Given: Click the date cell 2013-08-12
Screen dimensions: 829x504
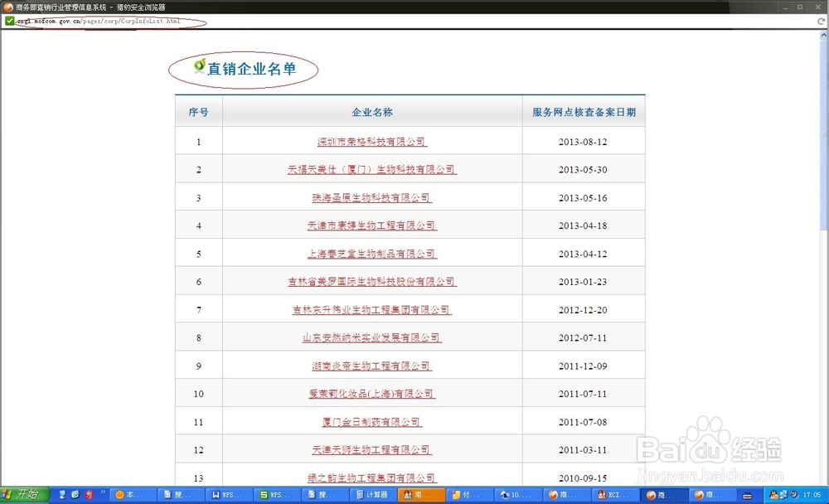Looking at the screenshot, I should point(583,142).
